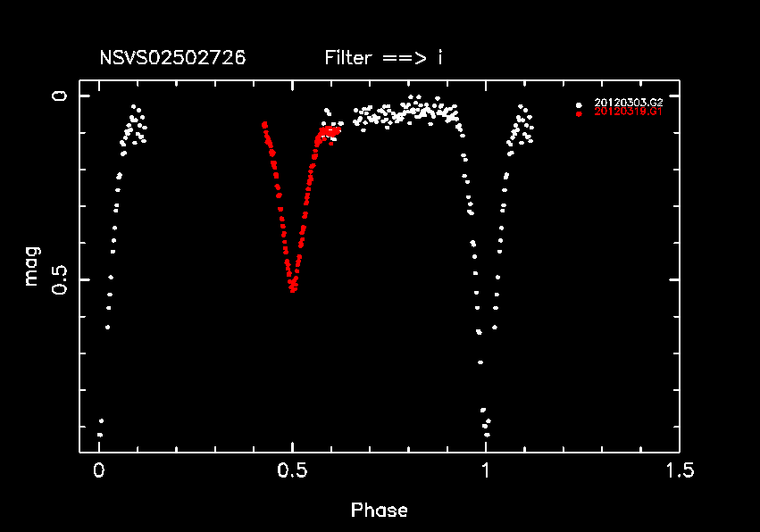Click the 'Filter ==> i' label
The image size is (760, 532).
[x=384, y=59]
